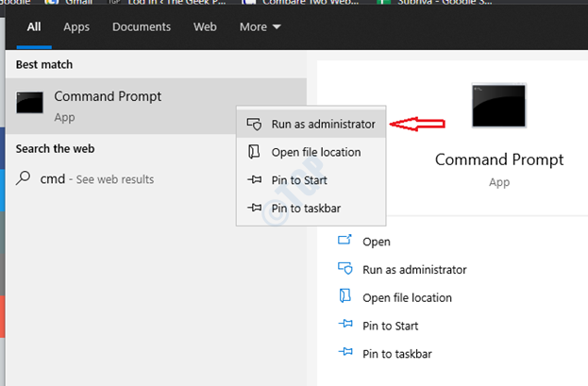Viewport: 588px width, 386px height.
Task: Click pin icon beside context menu Pin to Start
Action: (254, 179)
